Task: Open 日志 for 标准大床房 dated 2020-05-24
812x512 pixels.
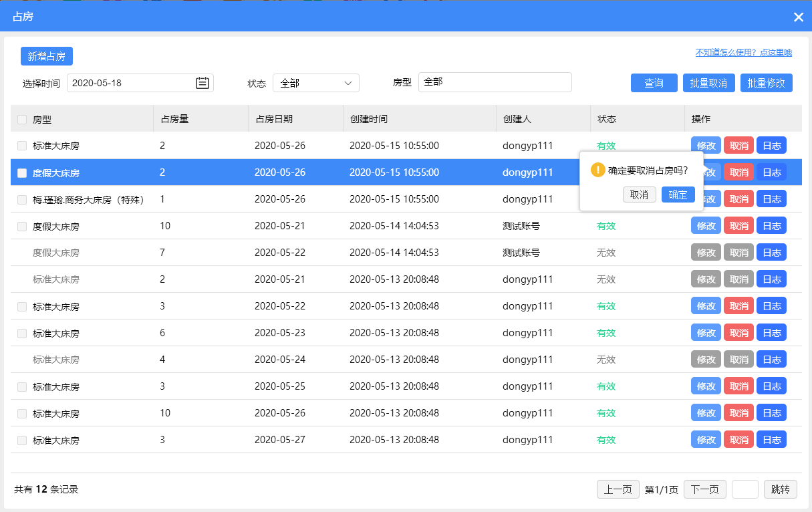Action: (771, 359)
